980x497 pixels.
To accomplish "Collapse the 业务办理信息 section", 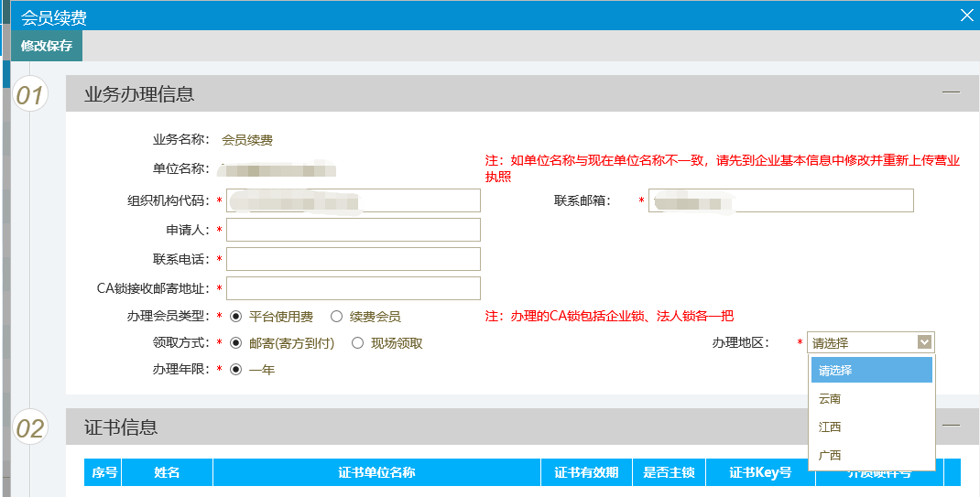I will tap(951, 92).
